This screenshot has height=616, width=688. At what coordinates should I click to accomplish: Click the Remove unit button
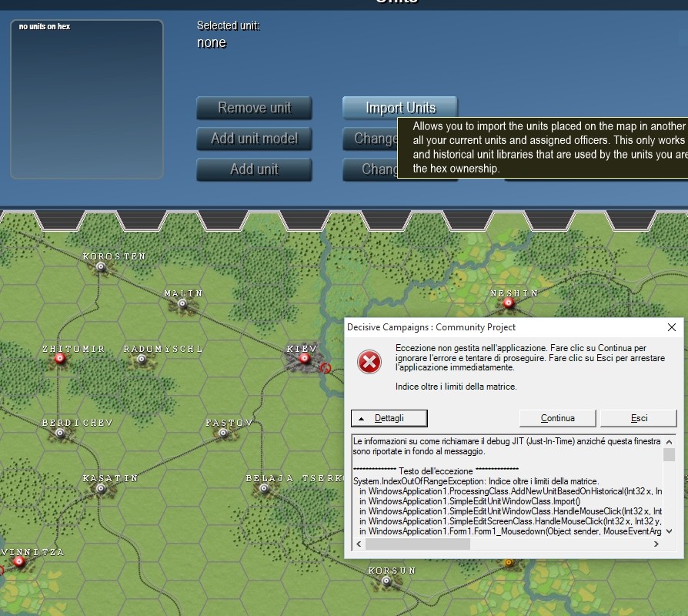254,108
